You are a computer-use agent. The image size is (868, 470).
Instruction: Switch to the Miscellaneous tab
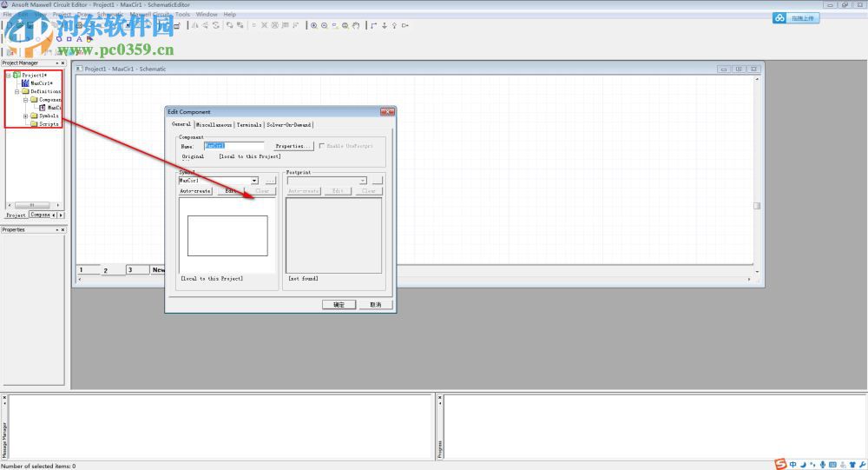214,125
